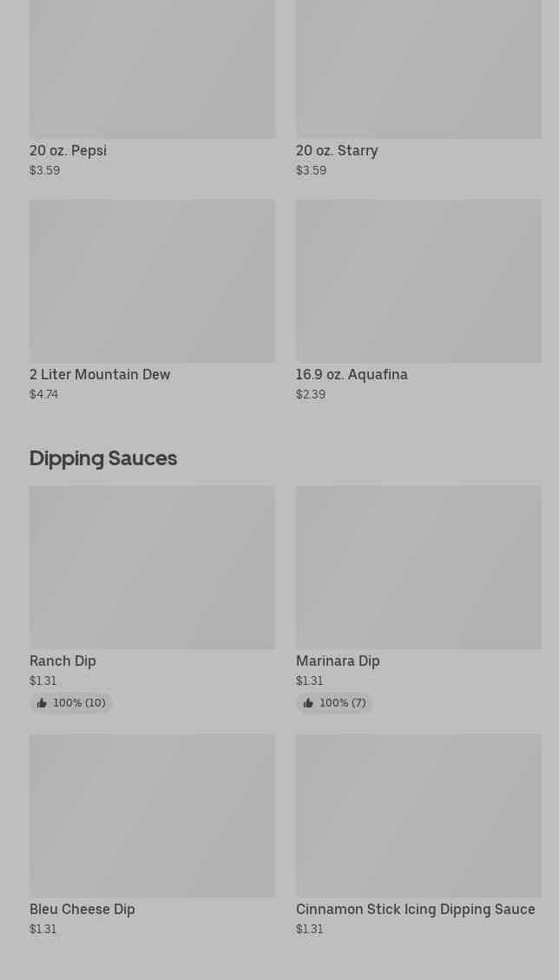
Task: Open the Ranch Dip product image
Action: [x=152, y=567]
